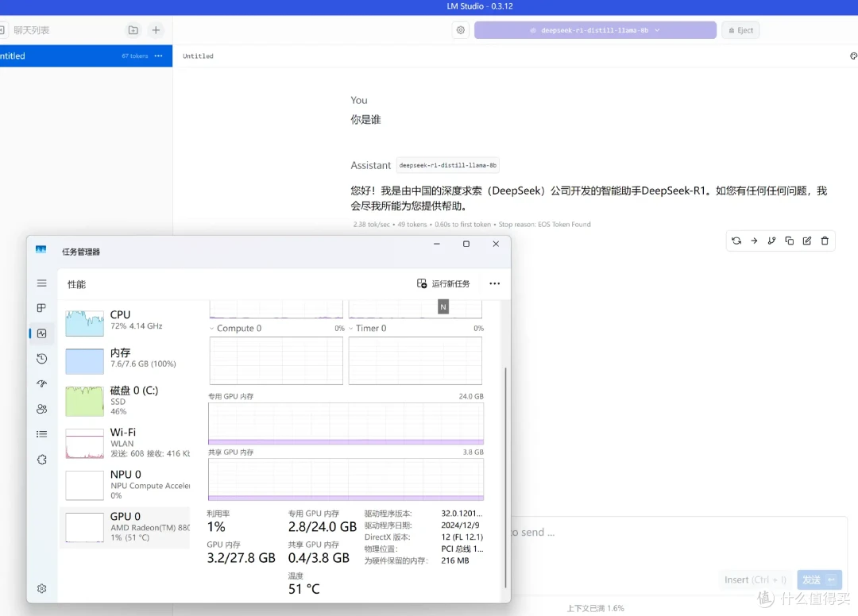Delete the assistant message
The image size is (858, 616).
[825, 241]
